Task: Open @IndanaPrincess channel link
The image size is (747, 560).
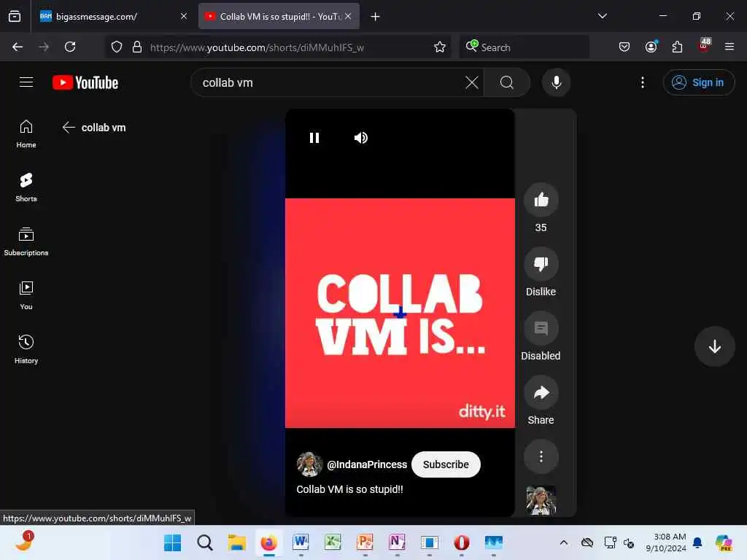Action: (x=367, y=464)
